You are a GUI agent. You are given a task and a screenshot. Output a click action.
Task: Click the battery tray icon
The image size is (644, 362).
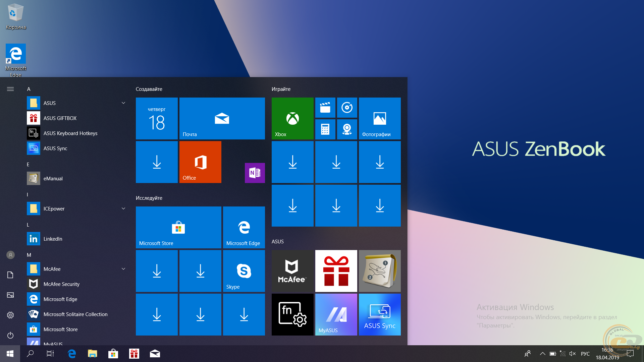[x=553, y=354]
